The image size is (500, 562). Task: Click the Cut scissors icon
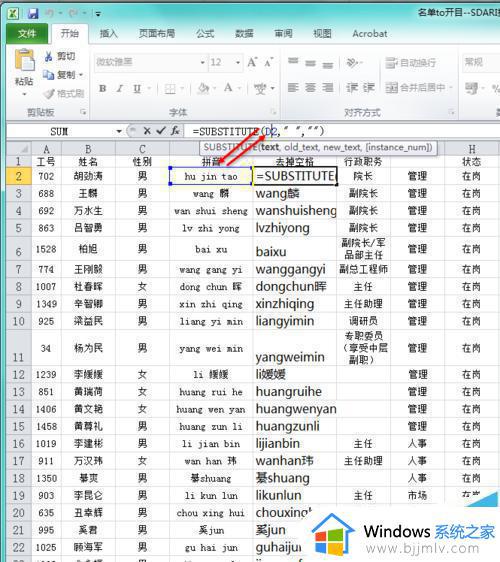tap(48, 56)
